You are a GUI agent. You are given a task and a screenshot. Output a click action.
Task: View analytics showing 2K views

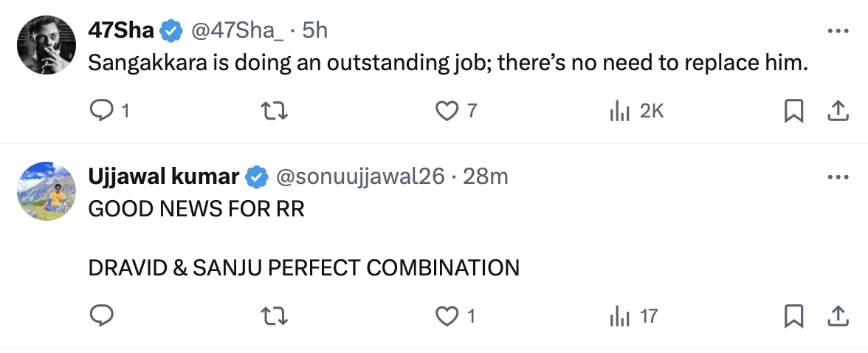[620, 111]
